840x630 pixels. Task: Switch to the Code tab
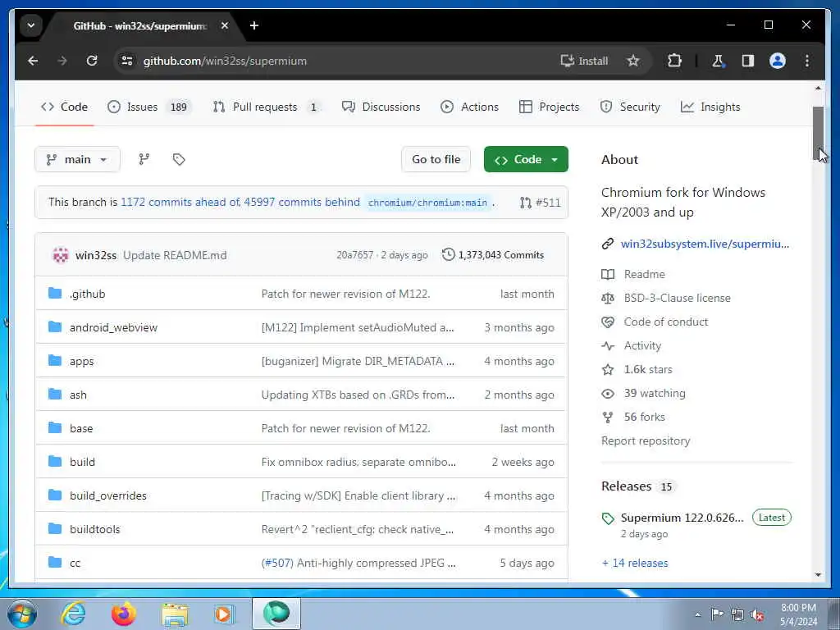[64, 107]
